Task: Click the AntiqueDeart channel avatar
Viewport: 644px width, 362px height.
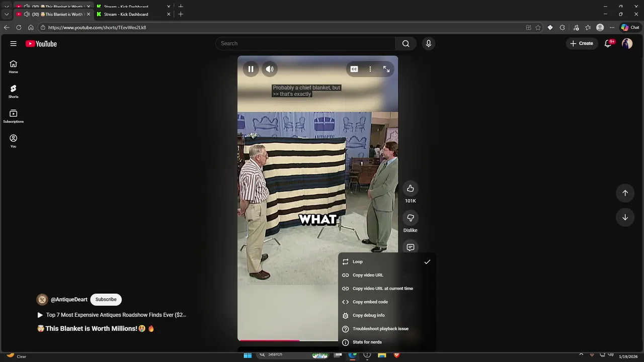Action: [x=42, y=300]
